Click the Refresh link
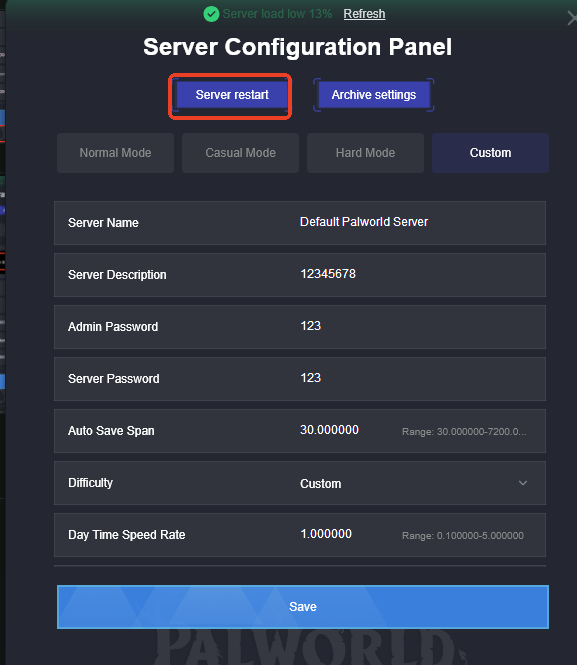This screenshot has height=665, width=577. (364, 14)
